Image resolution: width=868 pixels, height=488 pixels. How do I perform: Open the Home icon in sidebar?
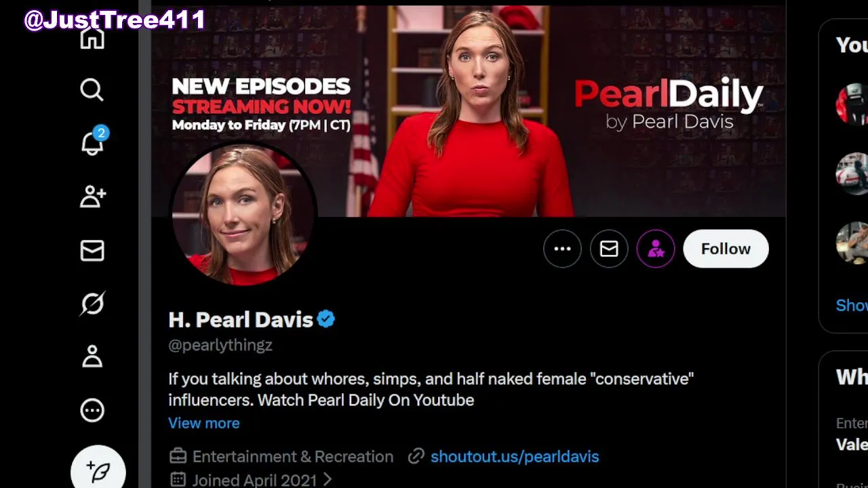(92, 37)
